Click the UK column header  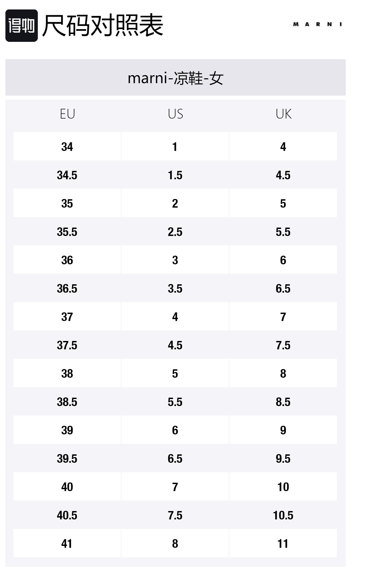point(283,114)
